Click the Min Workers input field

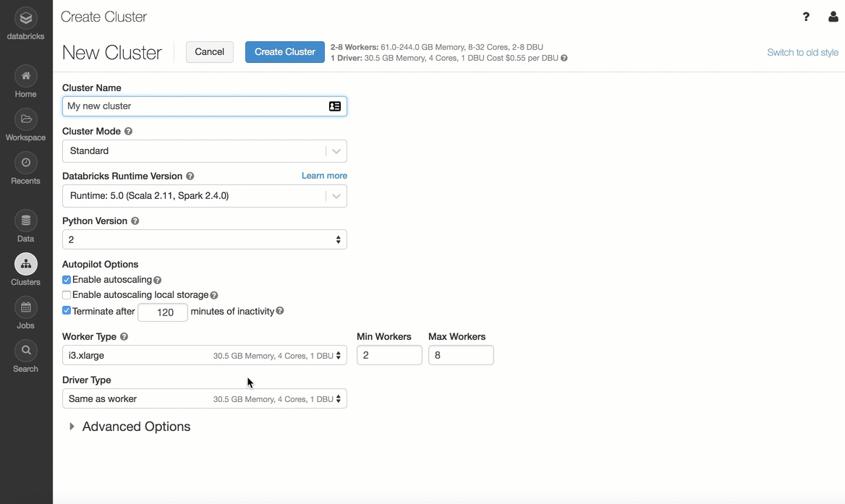point(389,355)
